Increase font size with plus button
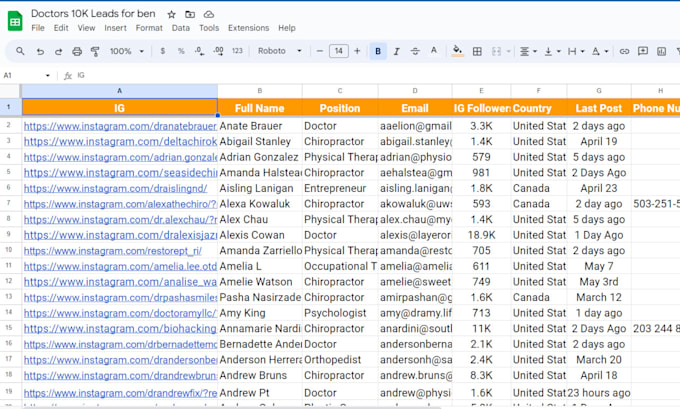 (x=357, y=51)
